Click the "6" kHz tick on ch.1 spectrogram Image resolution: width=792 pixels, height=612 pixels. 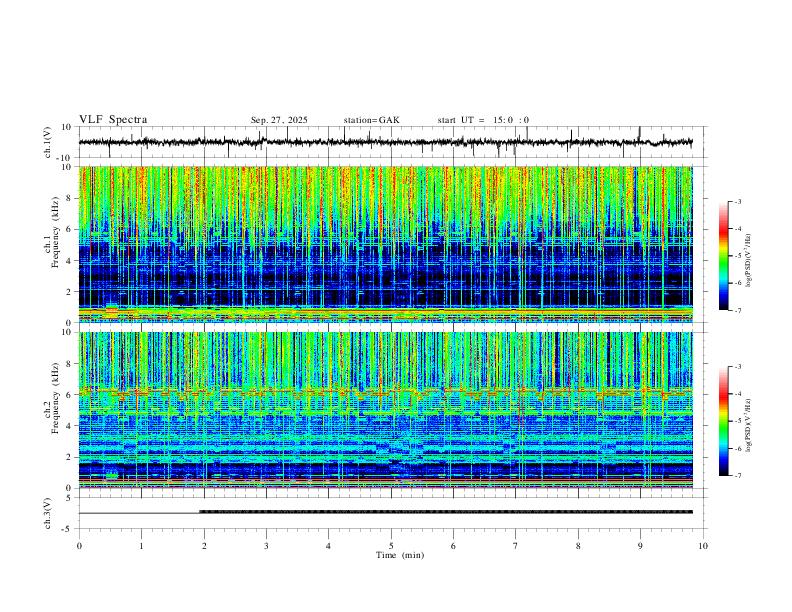click(x=70, y=229)
